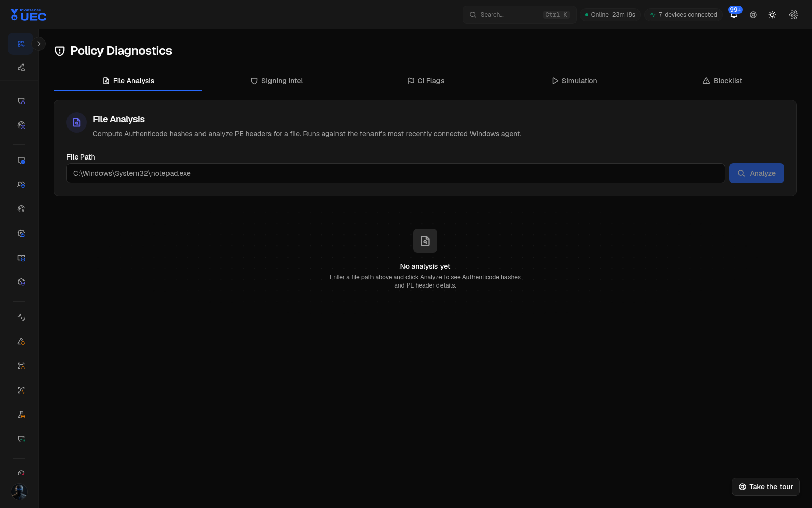812x508 pixels.
Task: Open the flower-shaped apps icon in header
Action: (794, 15)
